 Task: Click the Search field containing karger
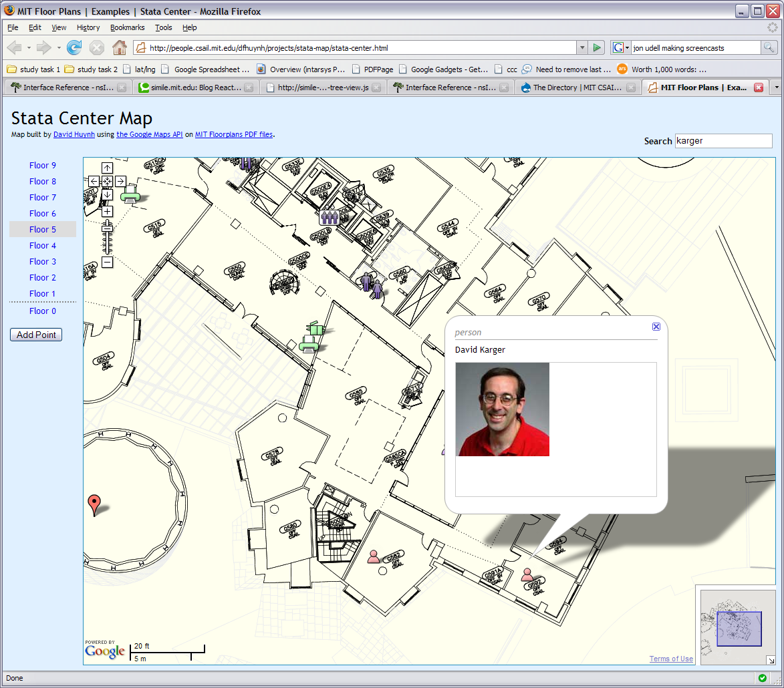coord(723,141)
